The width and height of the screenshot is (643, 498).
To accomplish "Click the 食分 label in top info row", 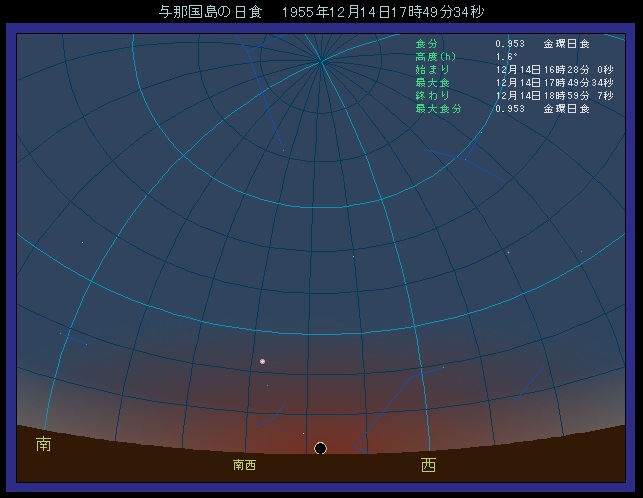I will (426, 44).
